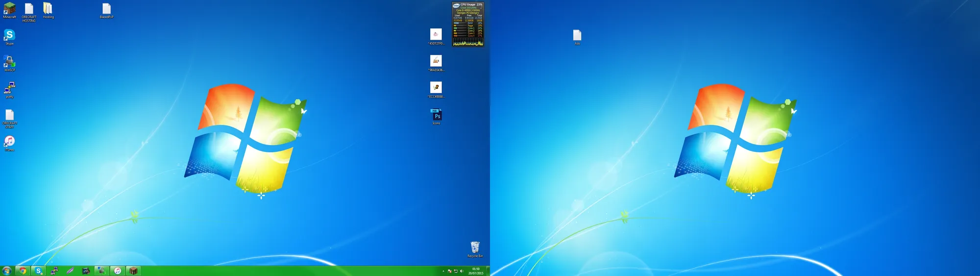The image size is (980, 276).
Task: Select the Hosting folder on the desktop
Action: coord(48,11)
